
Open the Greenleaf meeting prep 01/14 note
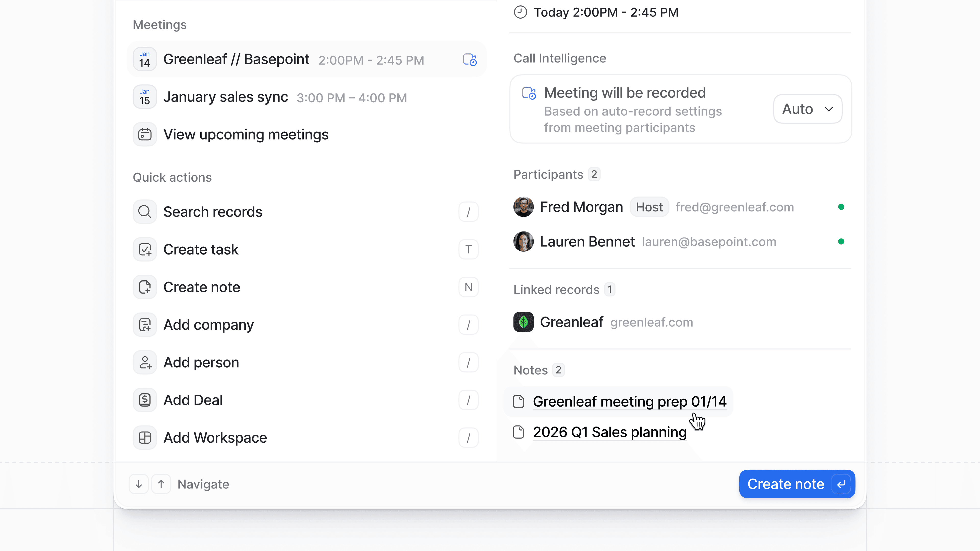629,402
